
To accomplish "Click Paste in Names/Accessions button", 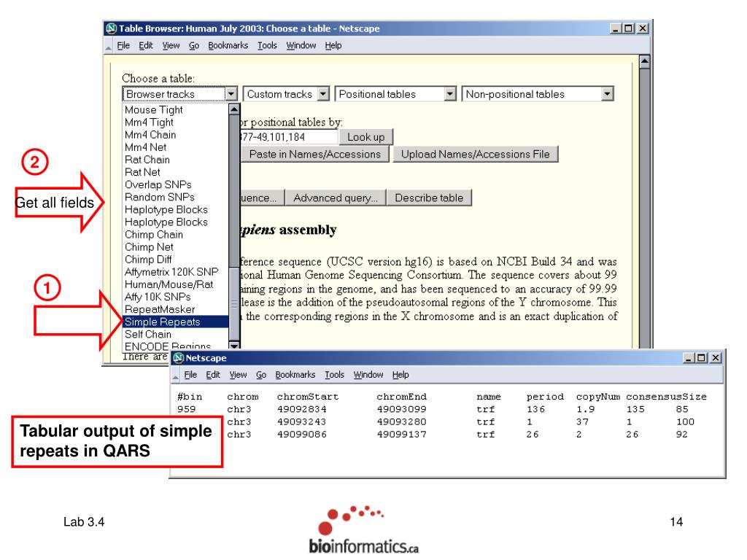I will click(x=315, y=155).
